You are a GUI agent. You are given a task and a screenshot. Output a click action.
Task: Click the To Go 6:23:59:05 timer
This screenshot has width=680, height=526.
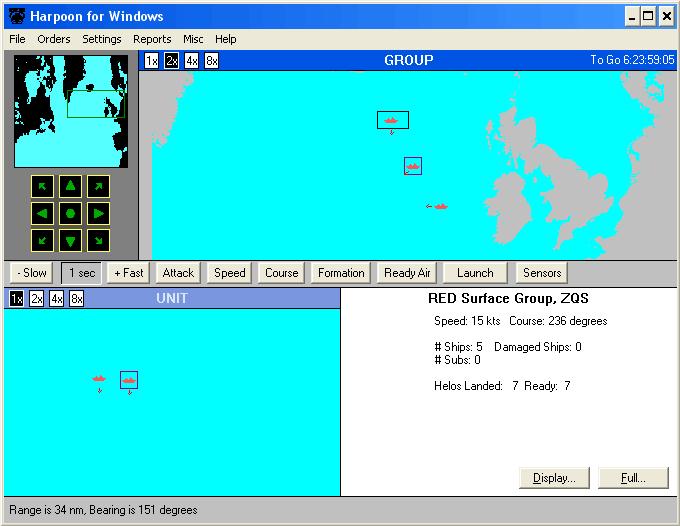click(632, 60)
